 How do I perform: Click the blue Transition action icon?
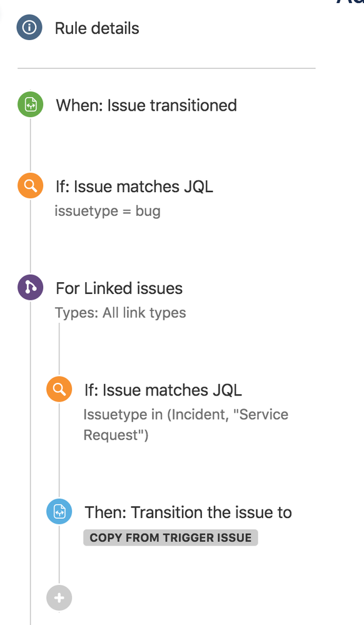pyautogui.click(x=59, y=511)
